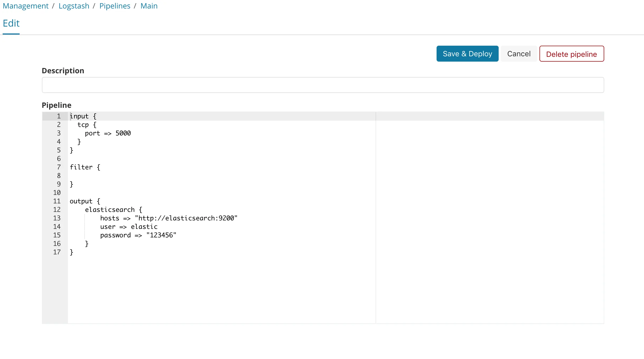Screen dimensions: 644x359
Task: Click the Save & Deploy button
Action: click(x=467, y=53)
